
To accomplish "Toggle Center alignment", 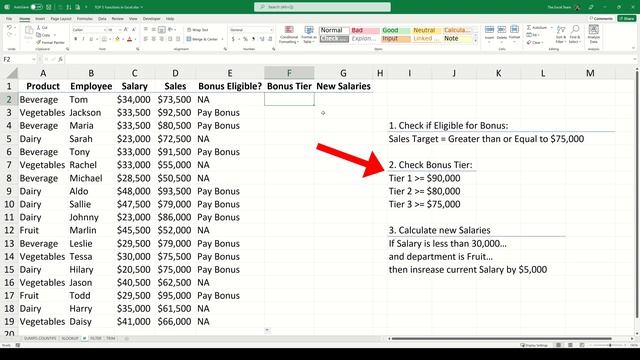I will [154, 39].
